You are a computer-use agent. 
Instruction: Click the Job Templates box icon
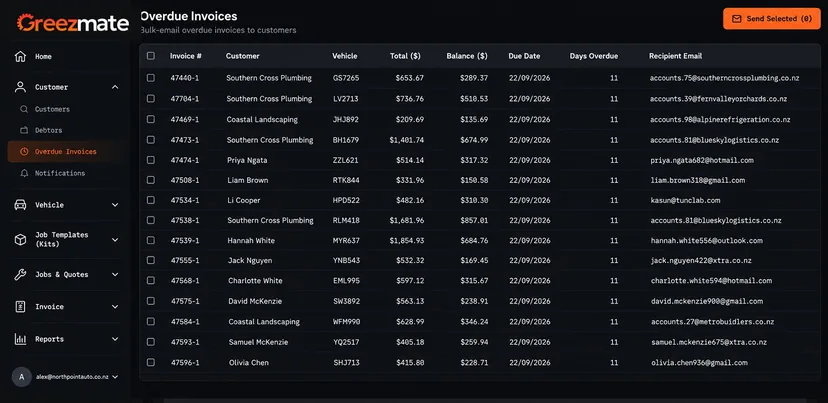tap(20, 240)
